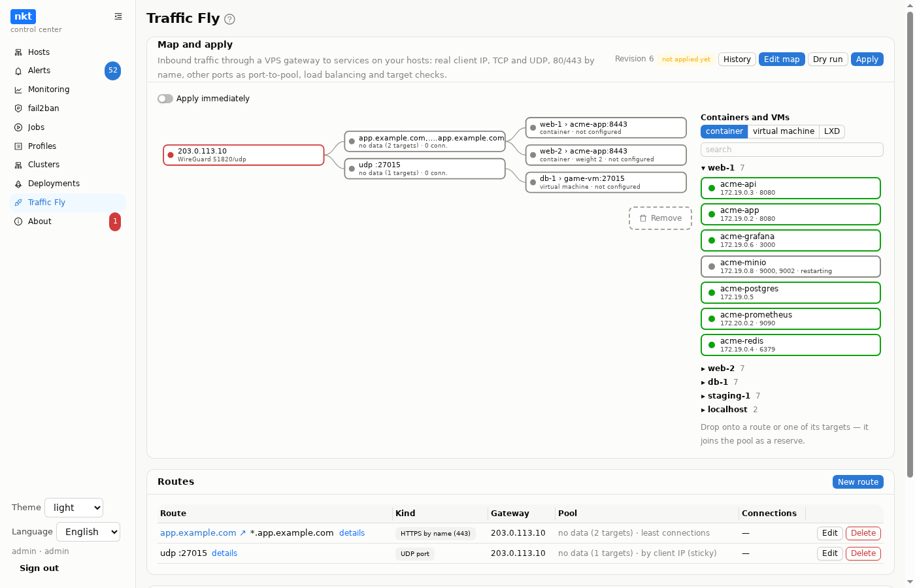
Task: Click the New route button
Action: 858,482
